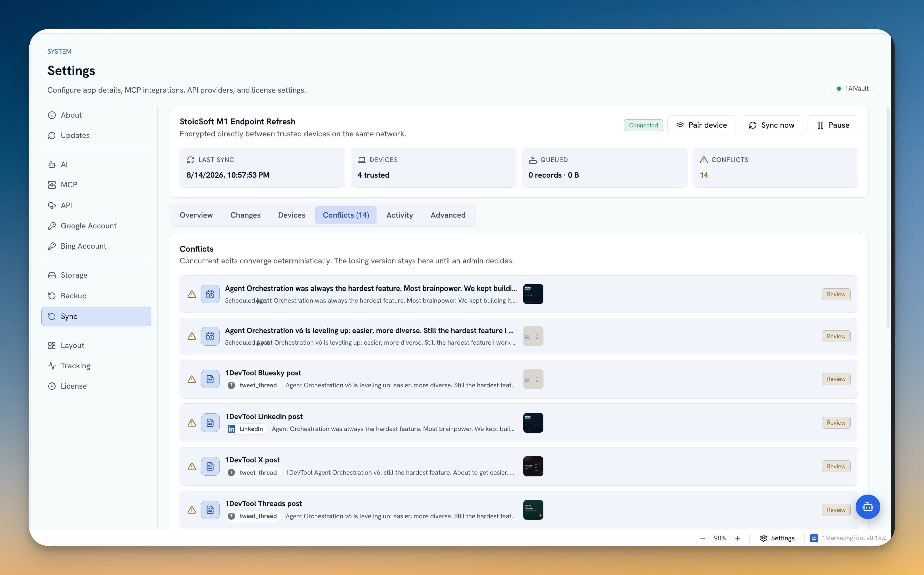Viewport: 924px width, 575px height.
Task: Go to MCP integrations settings
Action: [96, 185]
